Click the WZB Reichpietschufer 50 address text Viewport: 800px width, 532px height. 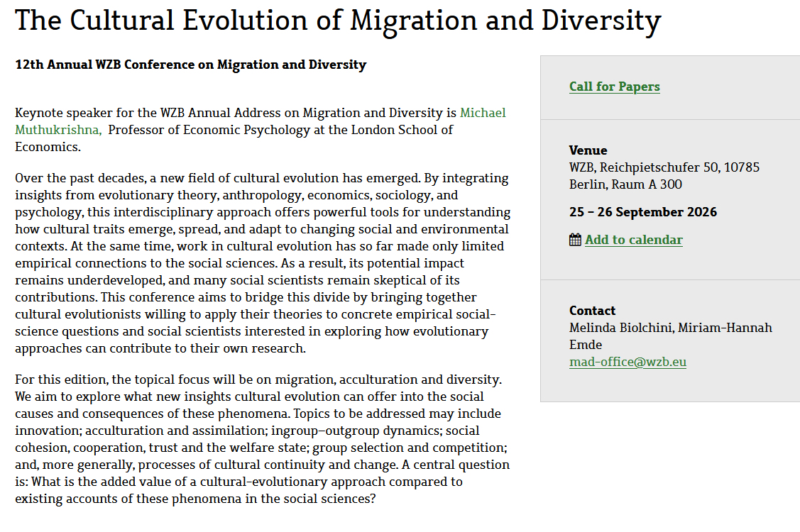pyautogui.click(x=664, y=167)
